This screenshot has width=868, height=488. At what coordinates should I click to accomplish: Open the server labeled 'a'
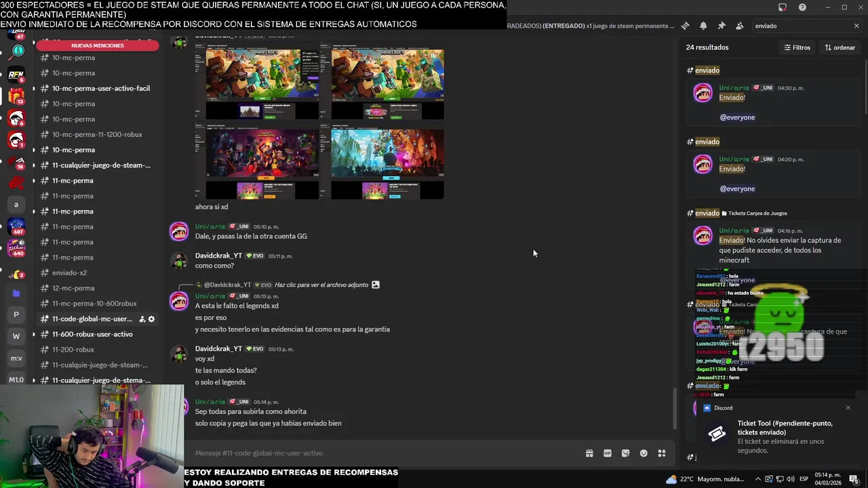[x=16, y=205]
